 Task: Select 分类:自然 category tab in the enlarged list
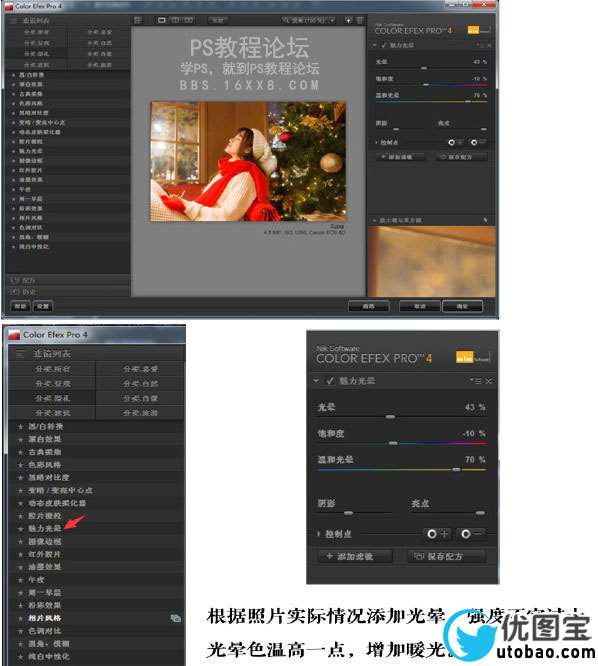141,384
